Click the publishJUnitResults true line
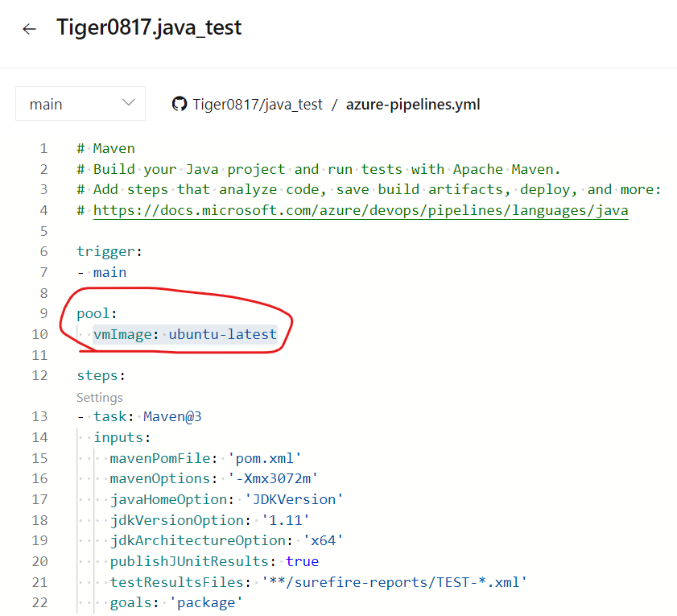The width and height of the screenshot is (677, 616). pos(214,561)
